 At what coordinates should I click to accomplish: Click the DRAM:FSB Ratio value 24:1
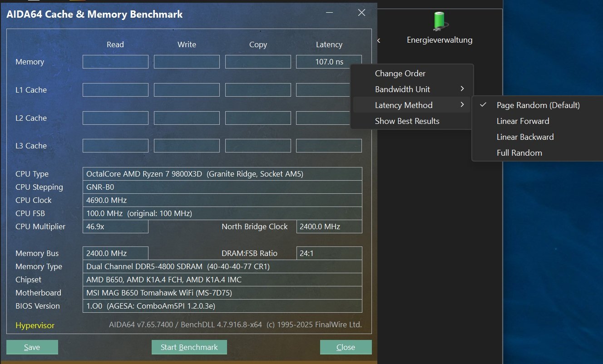click(329, 253)
